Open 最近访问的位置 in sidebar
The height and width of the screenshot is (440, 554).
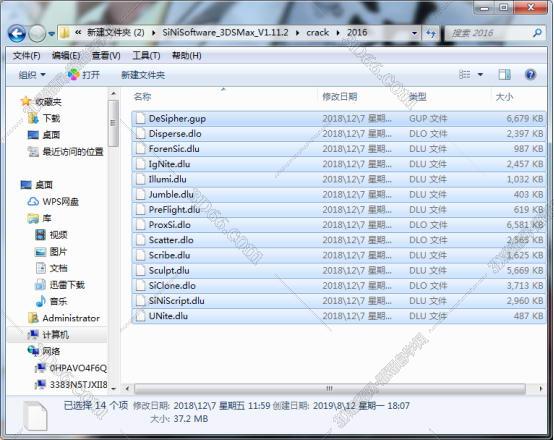(x=66, y=152)
